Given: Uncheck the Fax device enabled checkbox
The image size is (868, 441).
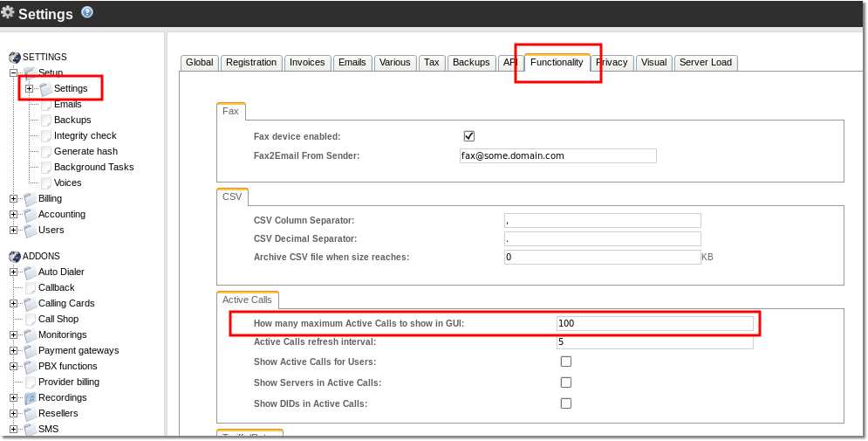Looking at the screenshot, I should tap(468, 136).
